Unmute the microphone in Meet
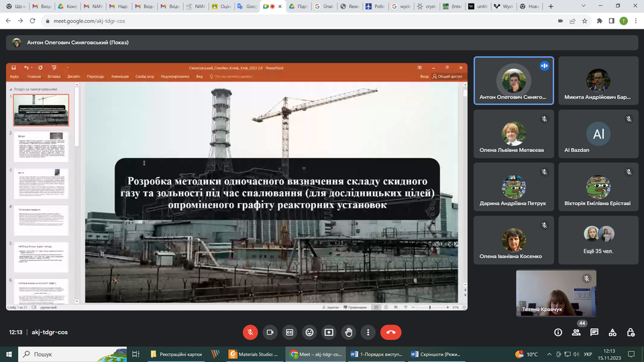644x362 pixels. [x=250, y=332]
